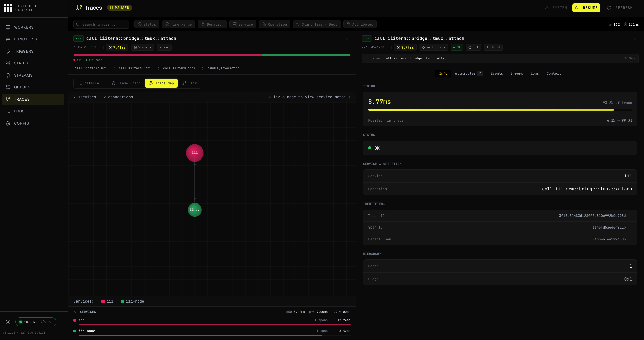The width and height of the screenshot is (644, 340).
Task: Open the Functions sidebar item
Action: (x=33, y=39)
